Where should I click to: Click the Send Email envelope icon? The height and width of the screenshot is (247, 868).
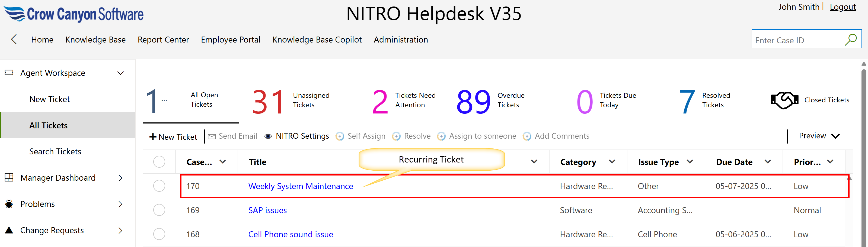[x=212, y=136]
